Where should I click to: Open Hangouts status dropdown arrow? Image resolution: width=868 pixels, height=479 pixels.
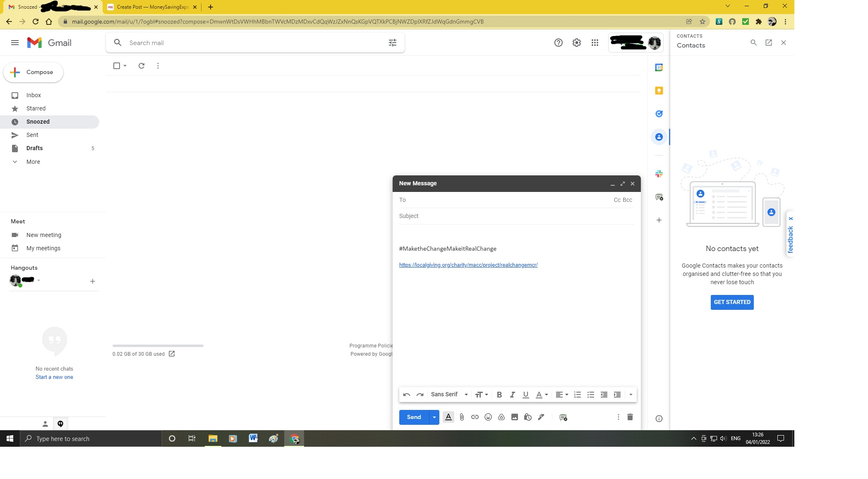click(x=38, y=280)
